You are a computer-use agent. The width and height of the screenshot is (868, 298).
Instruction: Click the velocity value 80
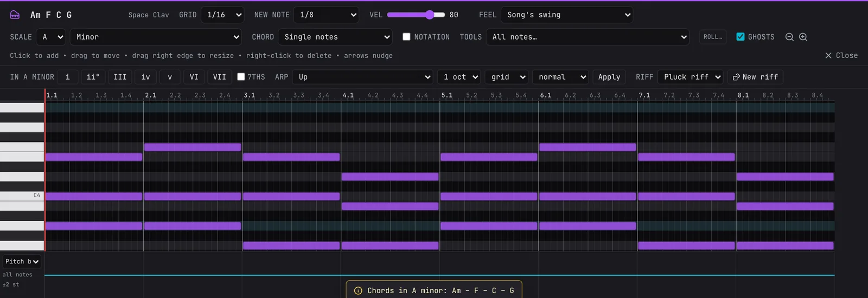454,15
